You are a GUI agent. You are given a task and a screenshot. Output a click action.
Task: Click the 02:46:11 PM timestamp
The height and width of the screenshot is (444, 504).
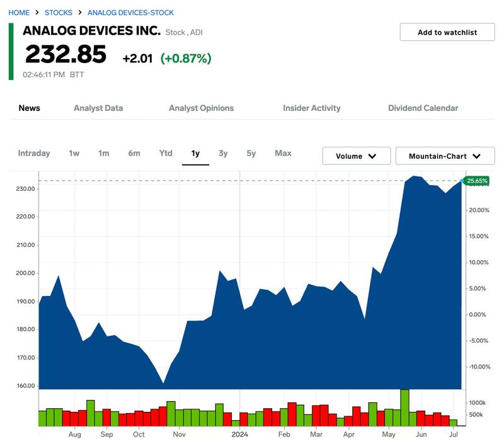tap(43, 75)
